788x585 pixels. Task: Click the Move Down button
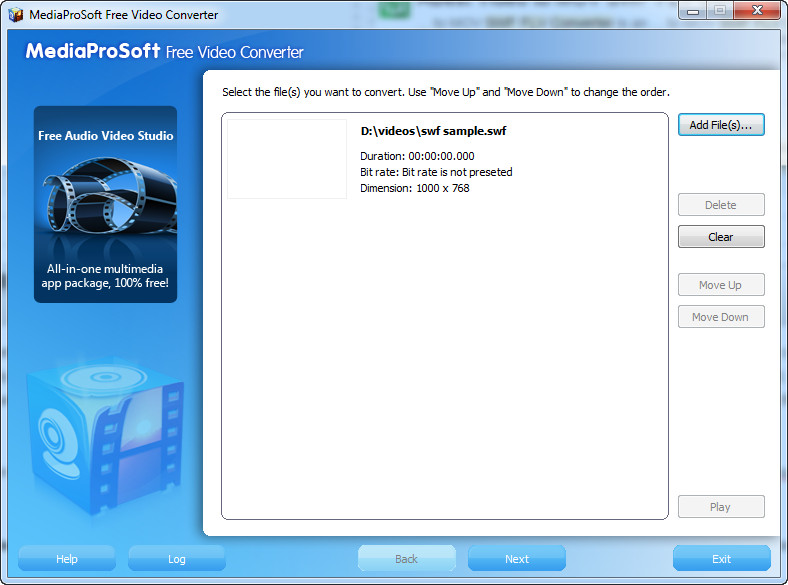721,317
